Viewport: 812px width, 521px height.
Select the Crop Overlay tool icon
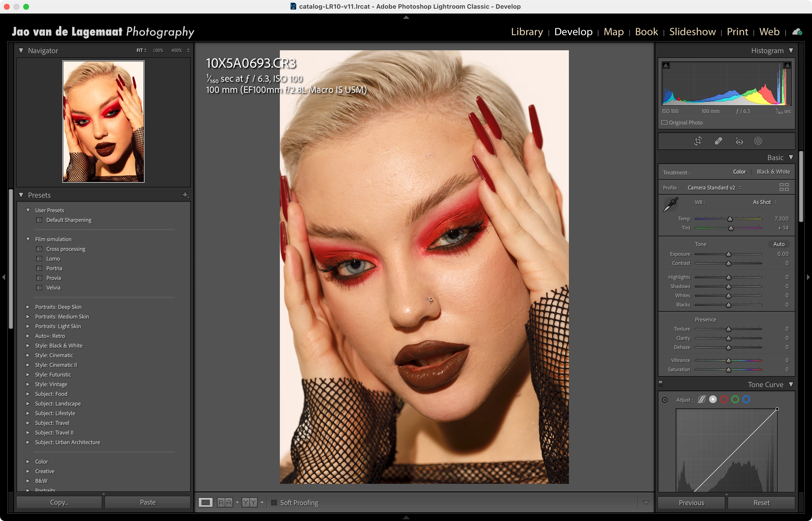point(698,141)
